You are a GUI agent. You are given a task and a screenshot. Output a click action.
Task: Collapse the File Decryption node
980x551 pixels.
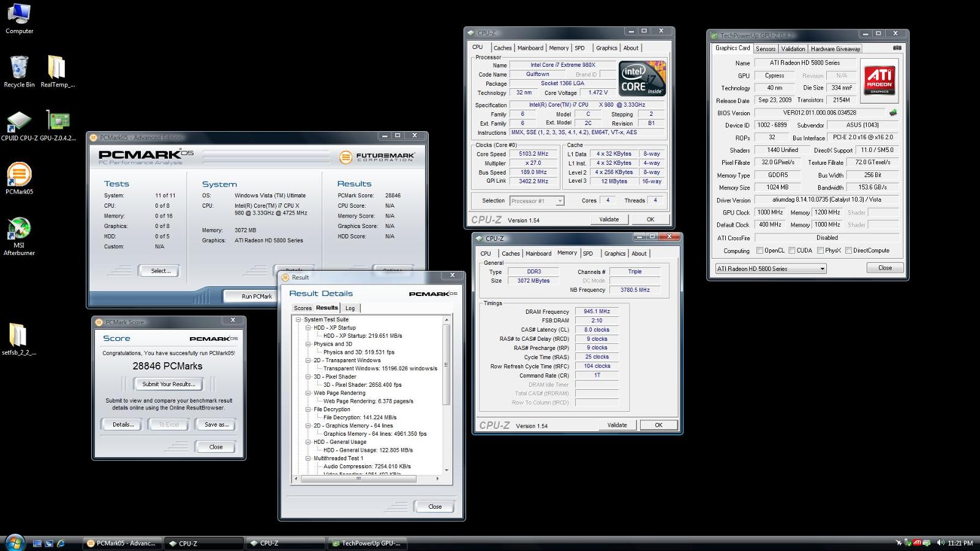(x=308, y=409)
